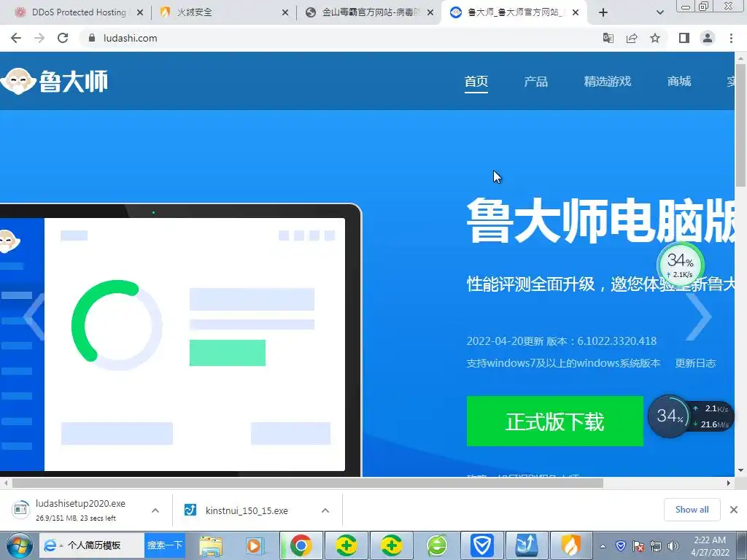Open the translate page icon
The image size is (747, 560).
[x=608, y=38]
